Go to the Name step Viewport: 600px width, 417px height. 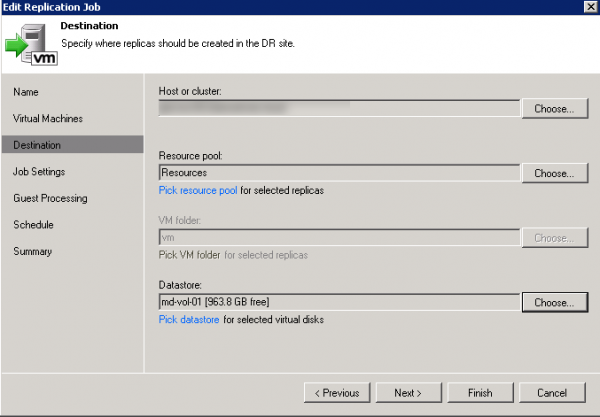click(26, 92)
